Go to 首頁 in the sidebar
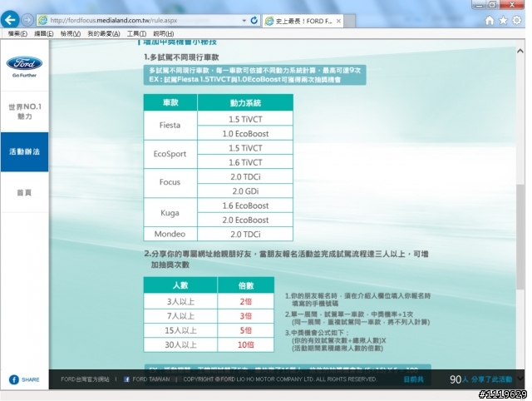Viewport: 532px width, 401px height. point(24,192)
